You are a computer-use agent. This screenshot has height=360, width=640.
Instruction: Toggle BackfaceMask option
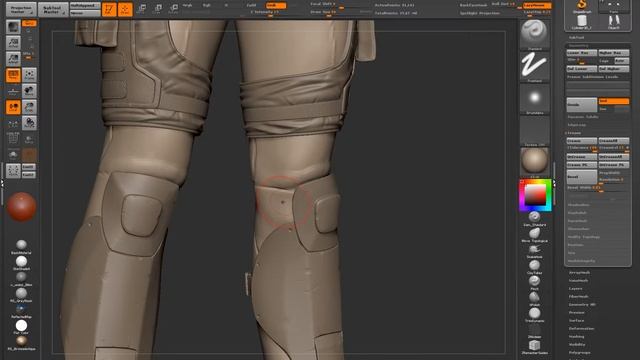[473, 5]
